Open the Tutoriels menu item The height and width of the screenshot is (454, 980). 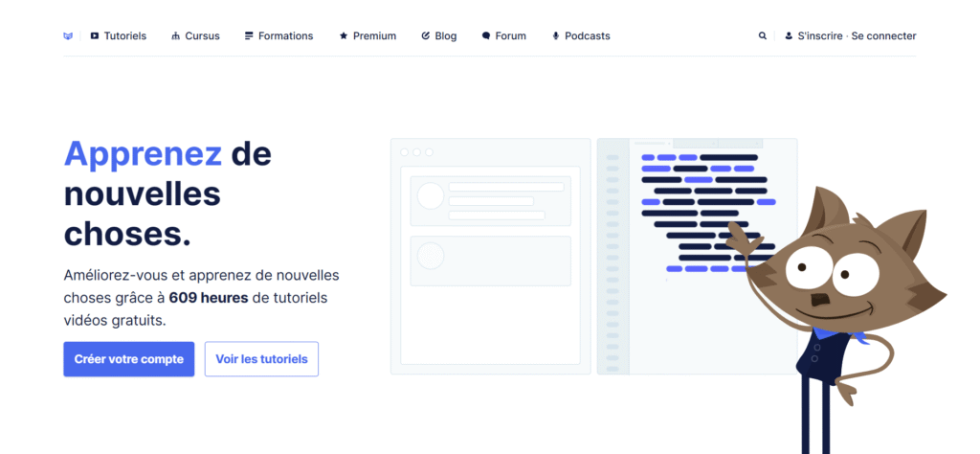tap(125, 36)
